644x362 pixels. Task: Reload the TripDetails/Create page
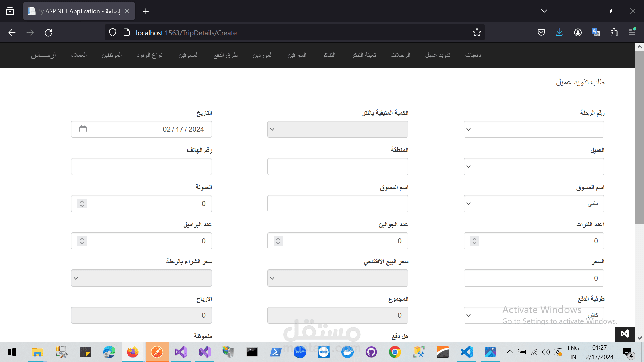48,32
